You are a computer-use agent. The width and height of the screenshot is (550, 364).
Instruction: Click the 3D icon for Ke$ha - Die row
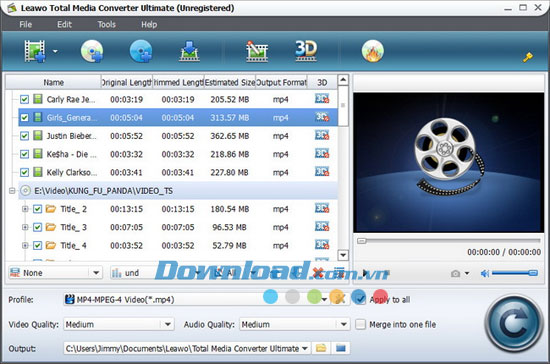tap(322, 154)
